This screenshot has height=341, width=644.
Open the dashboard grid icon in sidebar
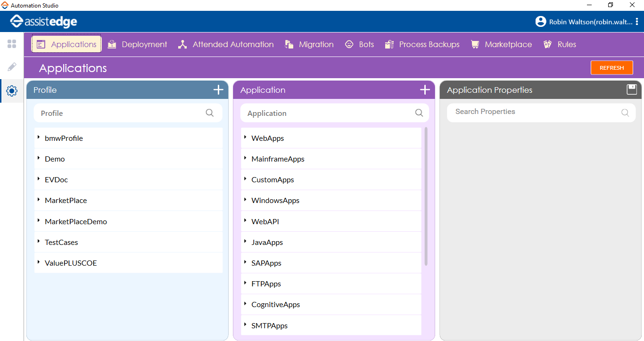click(x=12, y=44)
